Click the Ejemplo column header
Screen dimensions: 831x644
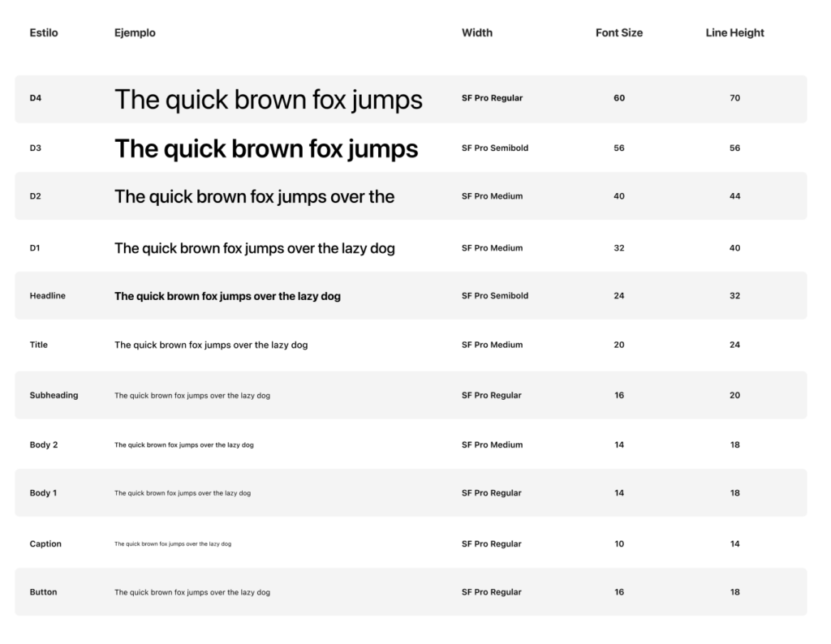pyautogui.click(x=135, y=33)
